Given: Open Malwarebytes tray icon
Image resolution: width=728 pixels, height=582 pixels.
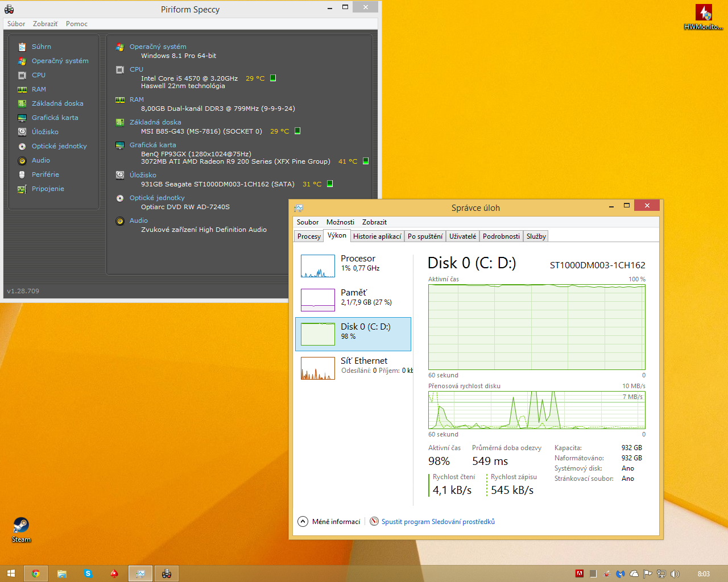Looking at the screenshot, I should point(621,573).
